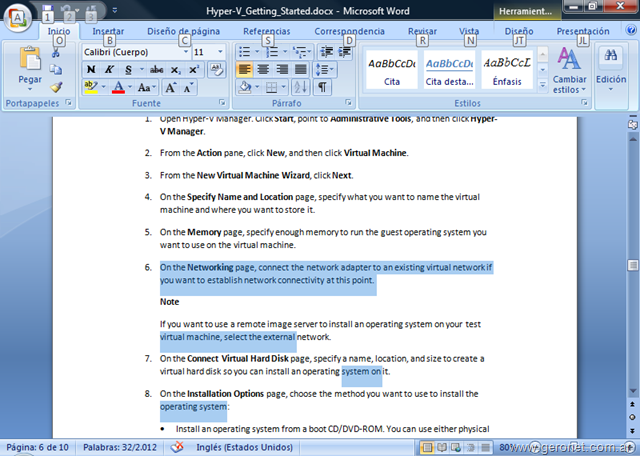Apply the Énfasis style
This screenshot has width=640, height=456.
pos(507,69)
